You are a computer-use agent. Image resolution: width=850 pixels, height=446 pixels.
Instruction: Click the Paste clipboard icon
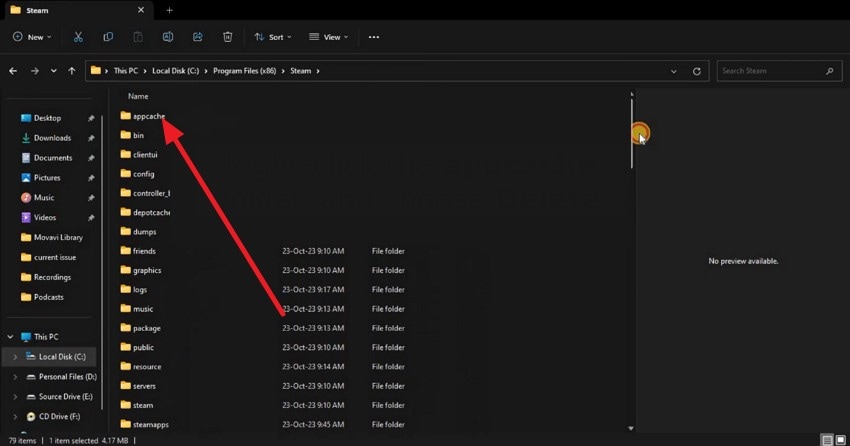138,37
